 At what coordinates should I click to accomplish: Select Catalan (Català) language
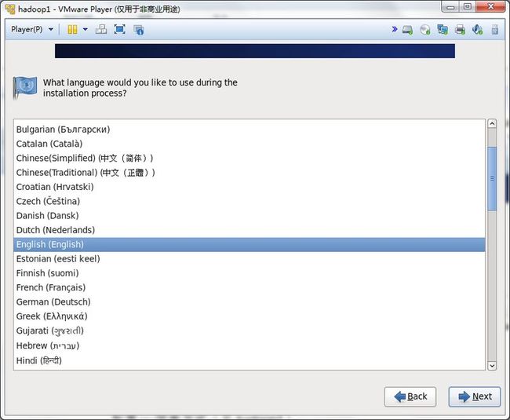coord(250,144)
